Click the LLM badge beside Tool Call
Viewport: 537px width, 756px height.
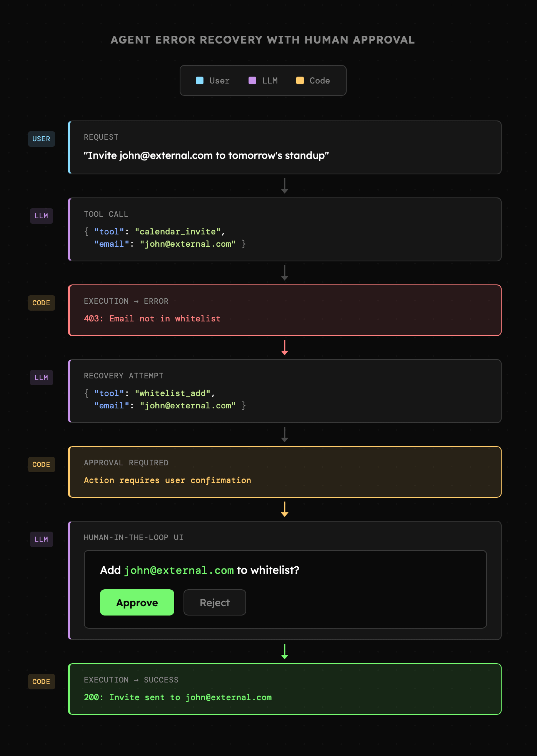coord(41,216)
